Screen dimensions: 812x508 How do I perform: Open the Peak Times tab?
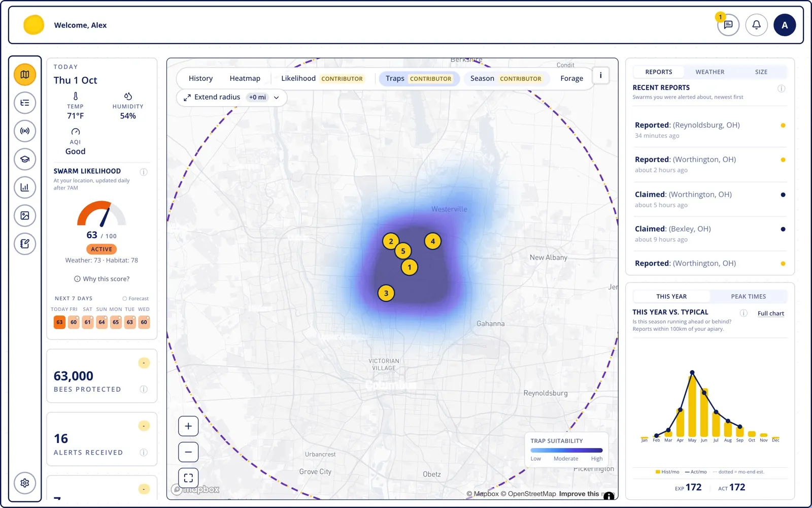pos(749,297)
